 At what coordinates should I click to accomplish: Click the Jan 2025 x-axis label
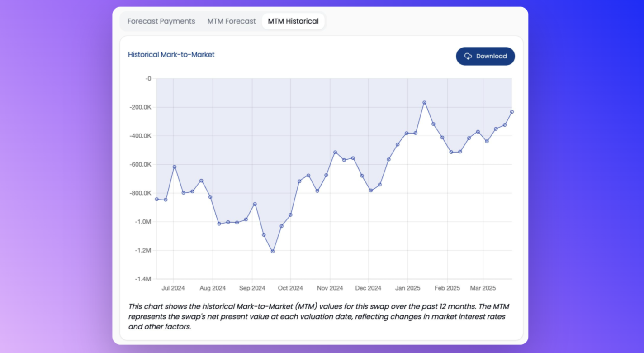pyautogui.click(x=407, y=288)
